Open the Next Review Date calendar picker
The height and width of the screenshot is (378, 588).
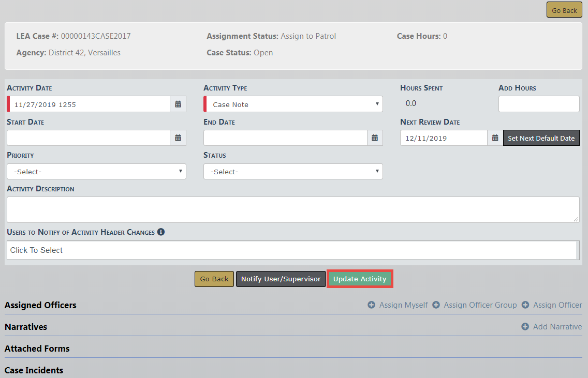pos(495,138)
